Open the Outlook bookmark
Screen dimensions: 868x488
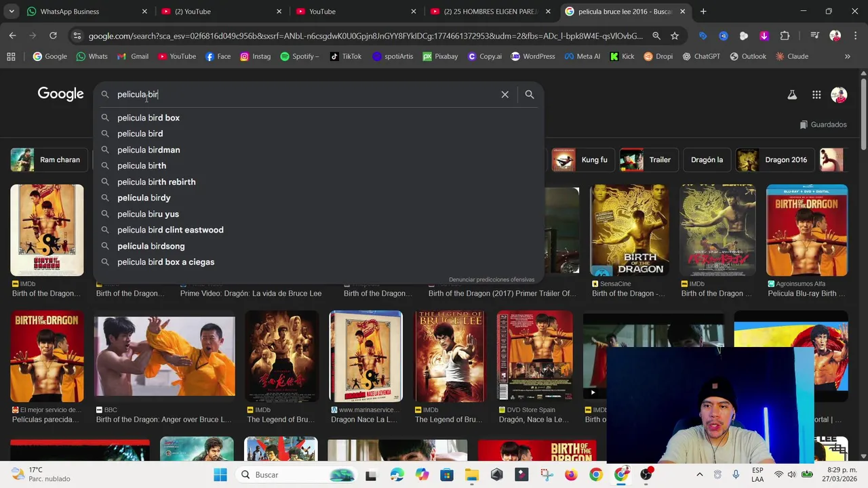748,56
